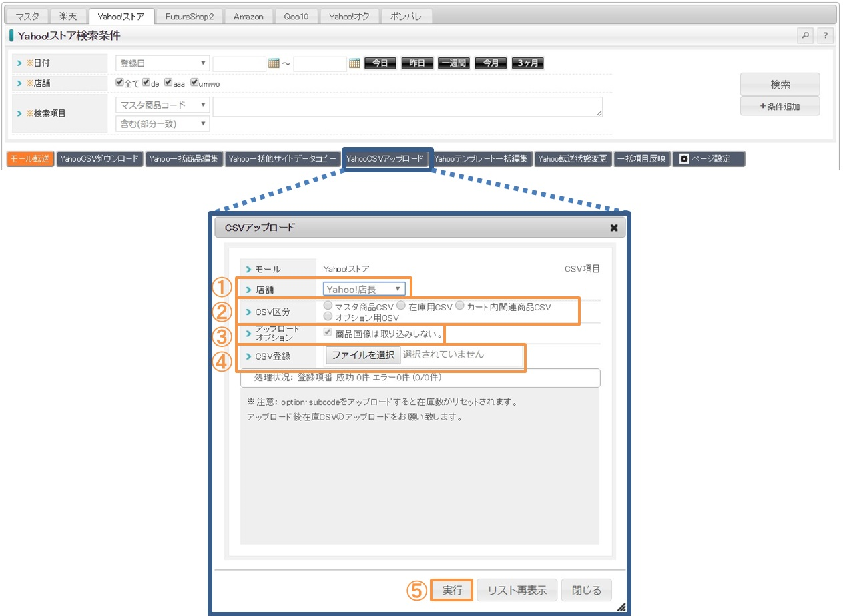Select the Yahoo!ストア tab
843x616 pixels.
coord(121,16)
